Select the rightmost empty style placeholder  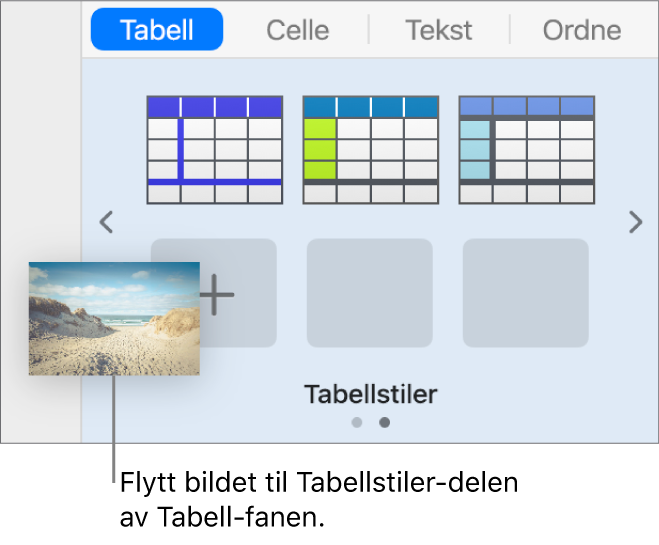point(526,293)
